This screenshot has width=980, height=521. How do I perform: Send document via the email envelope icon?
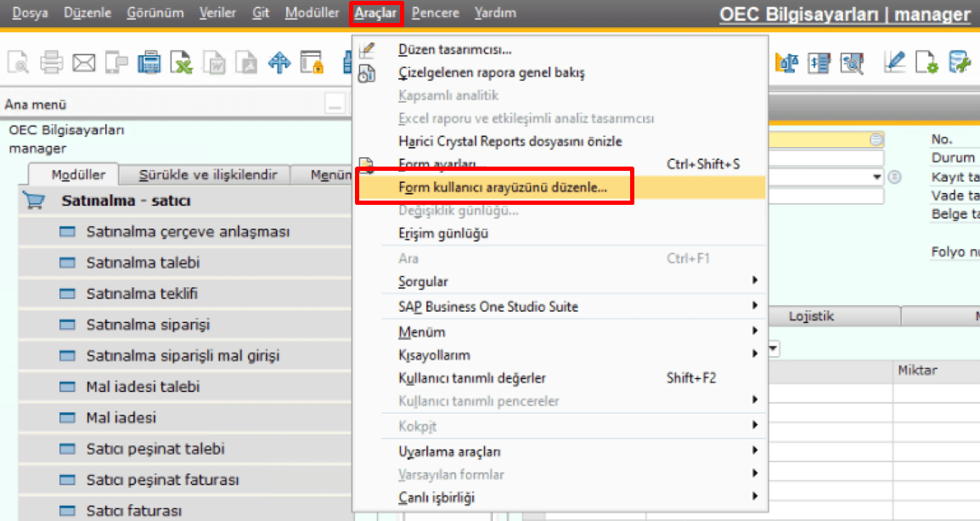tap(83, 62)
